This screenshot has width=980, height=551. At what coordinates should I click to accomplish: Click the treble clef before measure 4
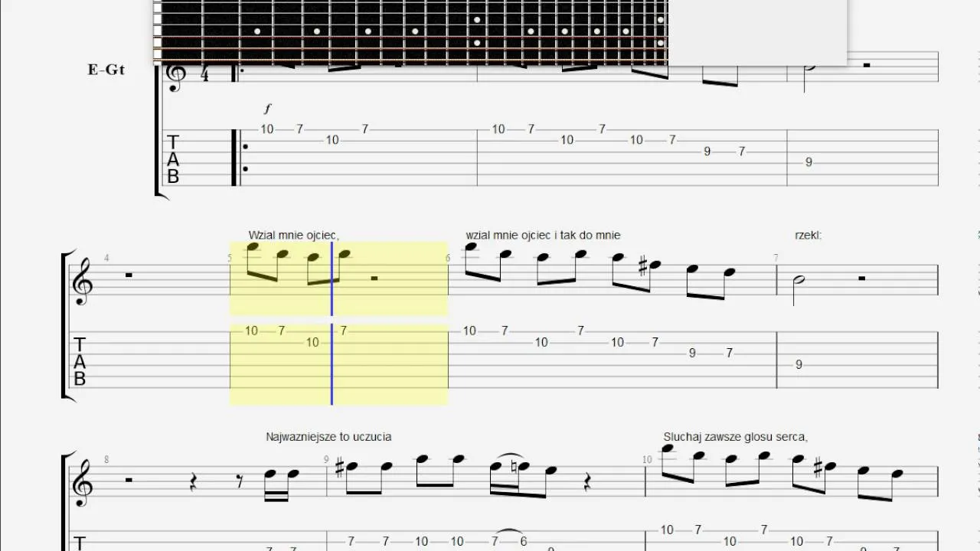(83, 280)
